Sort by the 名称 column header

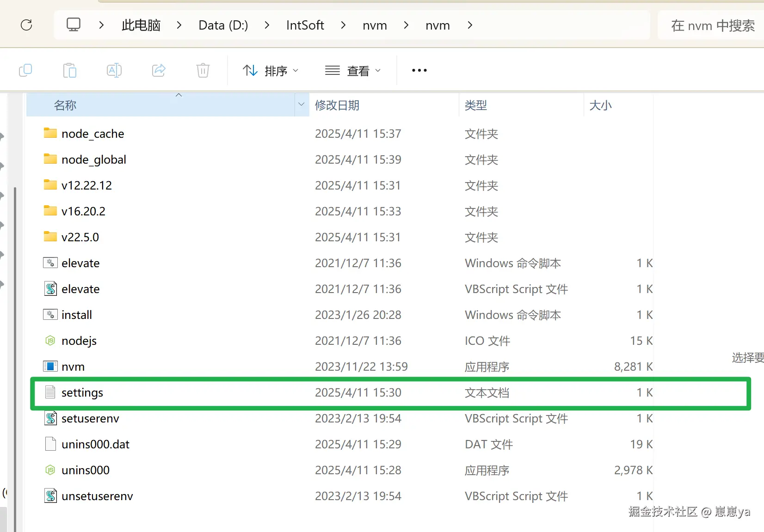[x=161, y=105]
